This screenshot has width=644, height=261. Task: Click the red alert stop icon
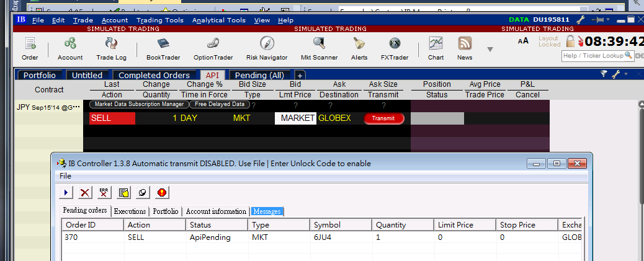click(x=163, y=192)
